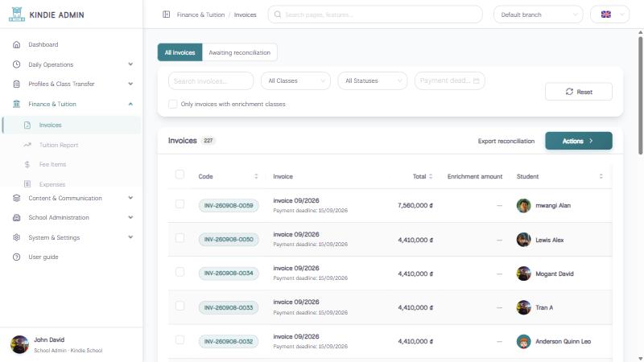Viewport: 644px width, 362px height.
Task: Click the Actions button
Action: [579, 141]
